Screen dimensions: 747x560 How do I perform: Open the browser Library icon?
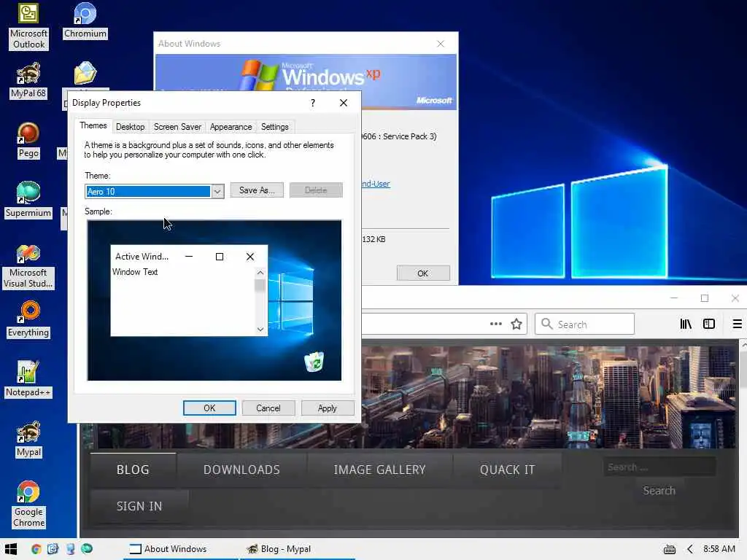click(x=686, y=324)
